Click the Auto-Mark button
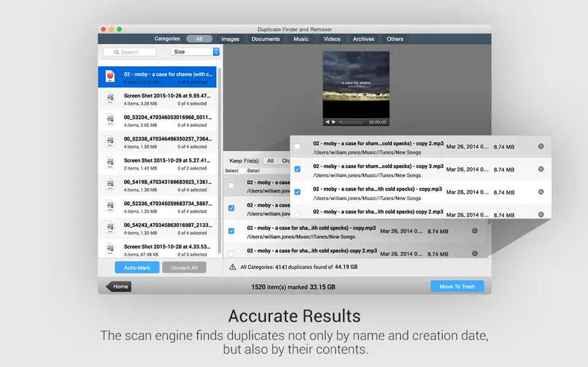 coord(137,268)
